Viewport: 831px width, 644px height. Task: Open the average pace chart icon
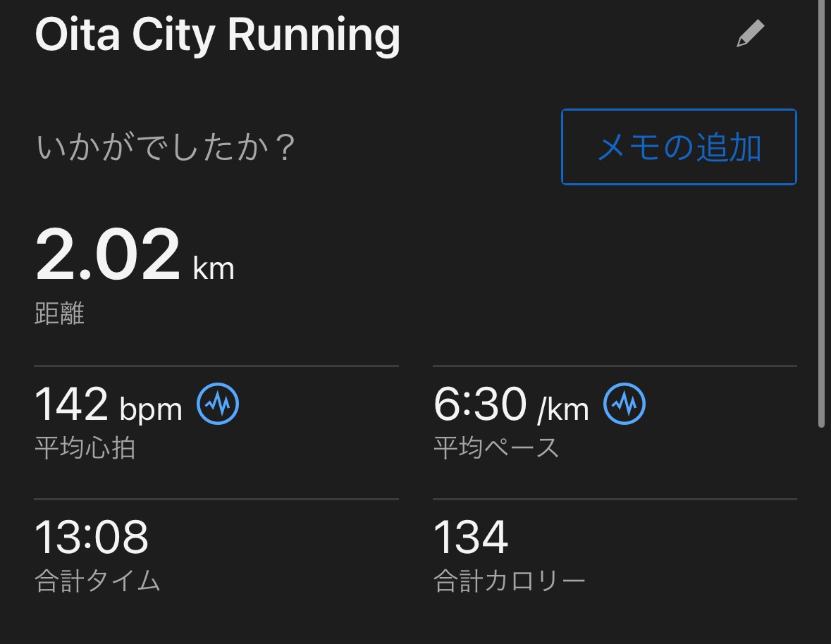pos(624,404)
